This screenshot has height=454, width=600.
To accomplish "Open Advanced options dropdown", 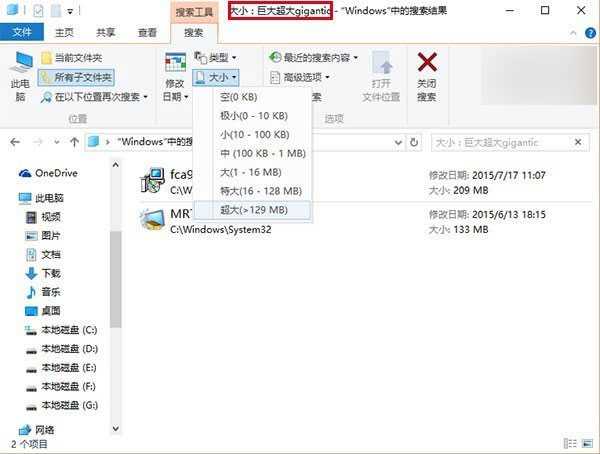I will tap(300, 78).
